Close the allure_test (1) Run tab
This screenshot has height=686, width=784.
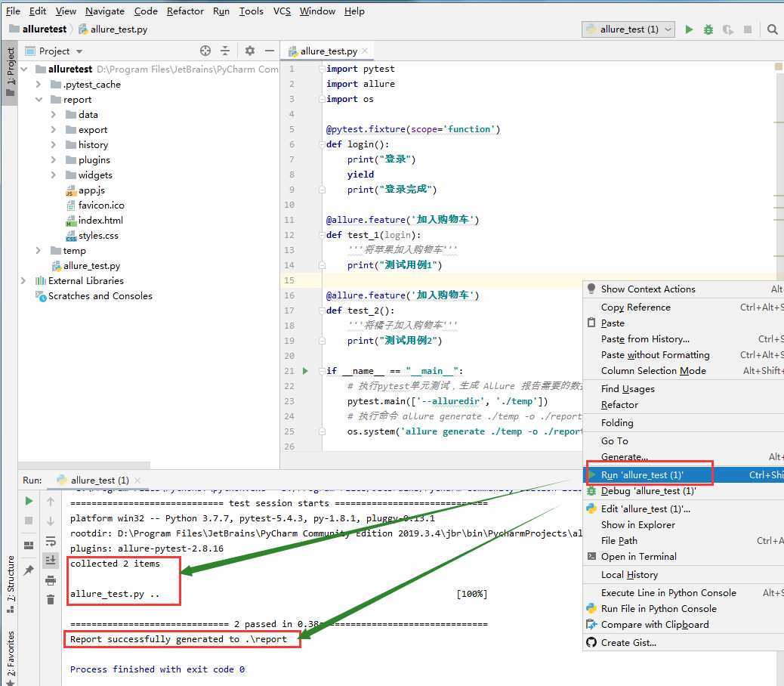tap(137, 480)
